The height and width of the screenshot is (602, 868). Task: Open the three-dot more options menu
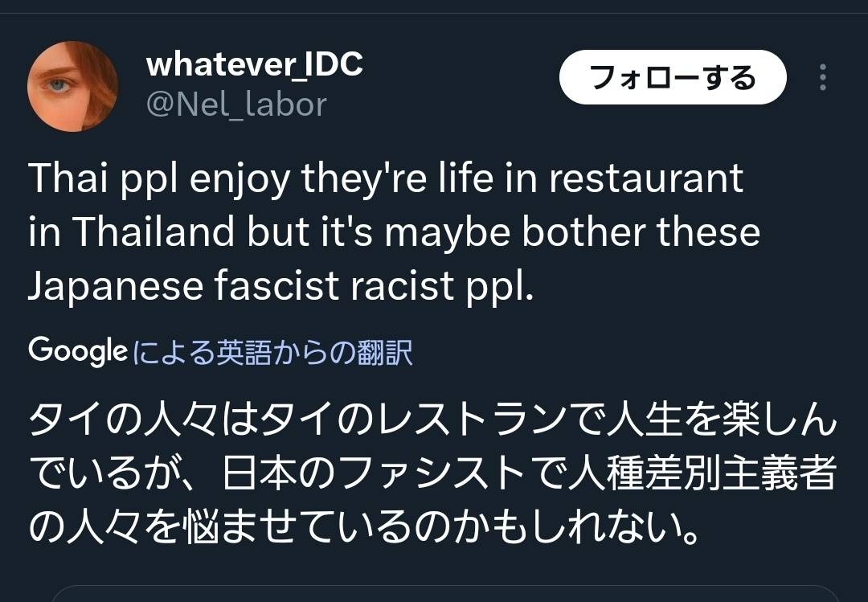(x=822, y=77)
